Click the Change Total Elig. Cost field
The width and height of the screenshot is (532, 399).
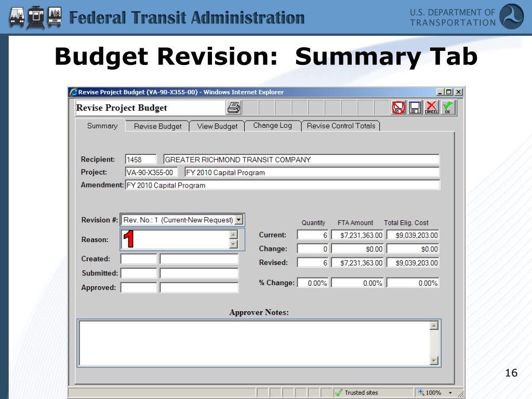(x=413, y=249)
